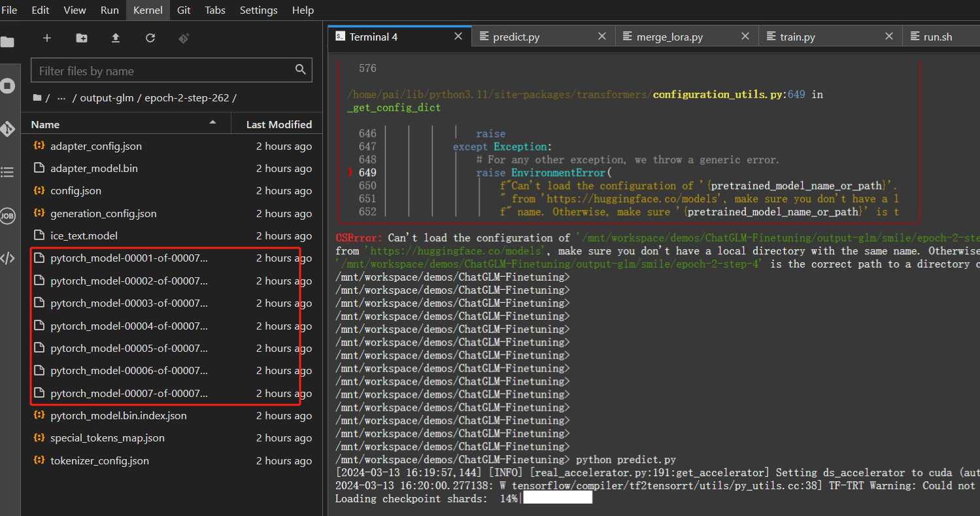Screen dimensions: 980x516
Task: Close the merge_lora.py tab
Action: (x=745, y=37)
